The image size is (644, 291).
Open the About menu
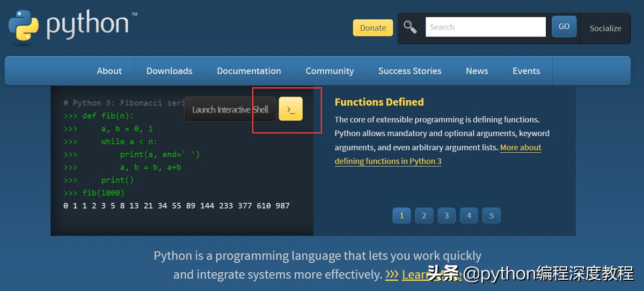[x=109, y=71]
